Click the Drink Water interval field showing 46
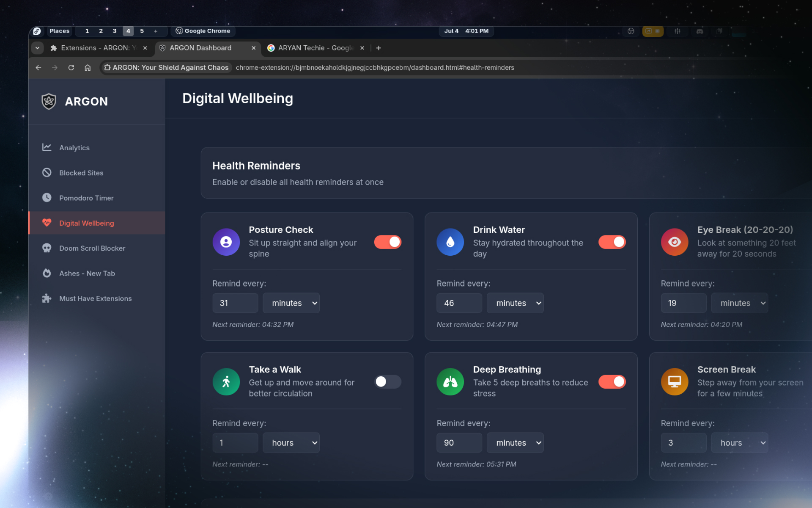 (x=459, y=303)
